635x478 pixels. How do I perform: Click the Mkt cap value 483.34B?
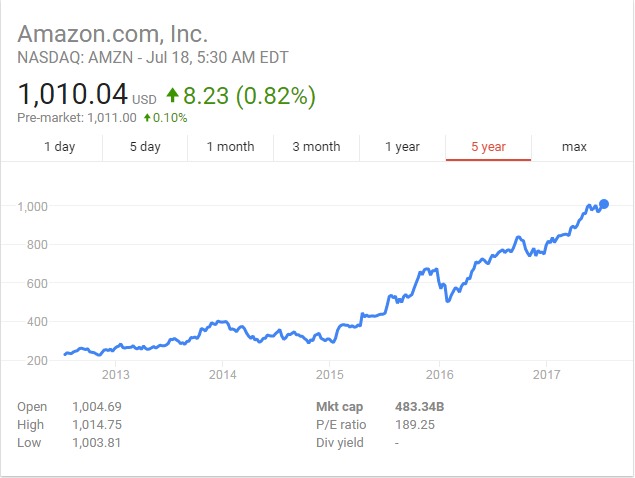[x=420, y=407]
